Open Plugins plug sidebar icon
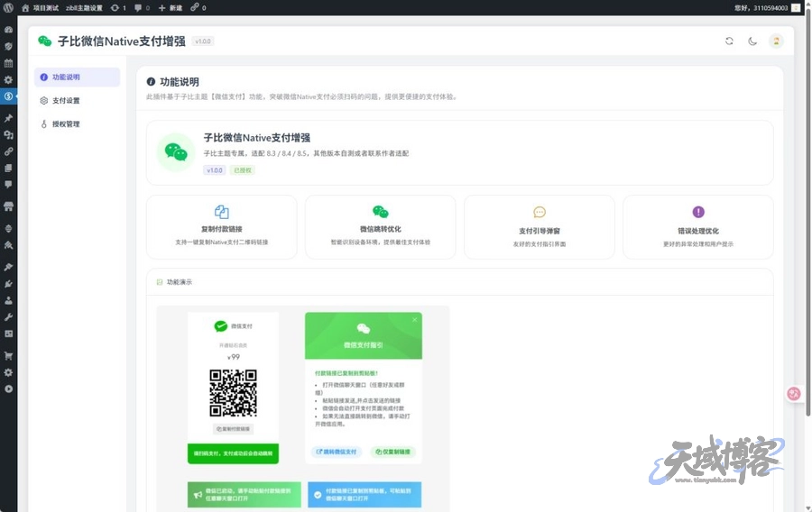 pyautogui.click(x=8, y=283)
